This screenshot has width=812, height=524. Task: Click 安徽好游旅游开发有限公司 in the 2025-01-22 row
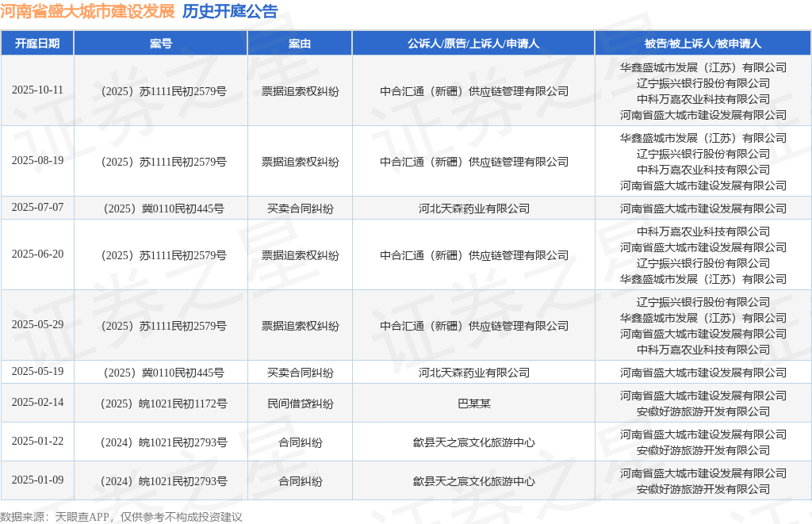point(703,450)
